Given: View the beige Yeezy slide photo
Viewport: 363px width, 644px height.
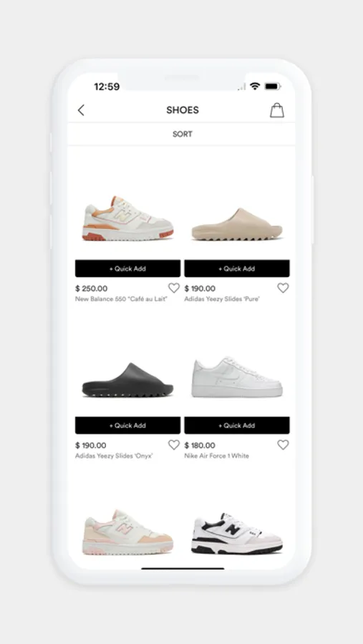Looking at the screenshot, I should (237, 224).
